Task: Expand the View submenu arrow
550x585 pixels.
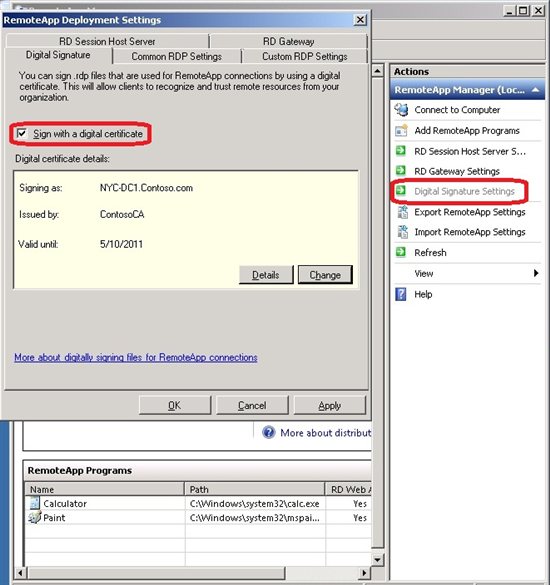Action: tap(536, 273)
